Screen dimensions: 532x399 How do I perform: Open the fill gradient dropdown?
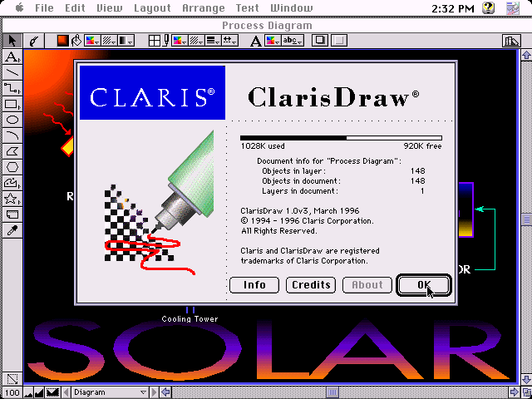click(x=126, y=41)
